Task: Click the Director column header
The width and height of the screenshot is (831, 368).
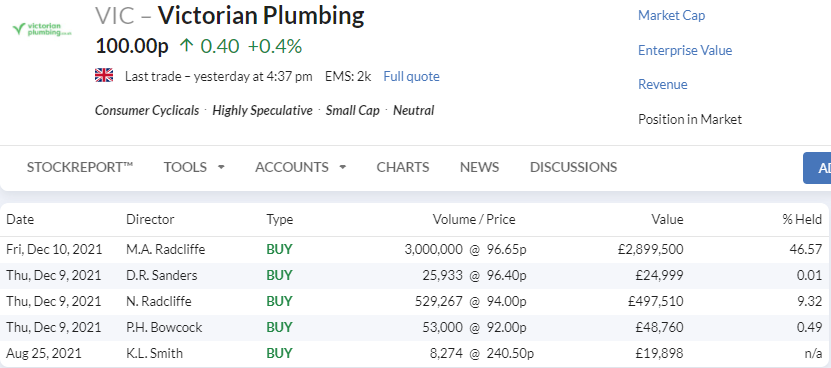Action: point(150,220)
